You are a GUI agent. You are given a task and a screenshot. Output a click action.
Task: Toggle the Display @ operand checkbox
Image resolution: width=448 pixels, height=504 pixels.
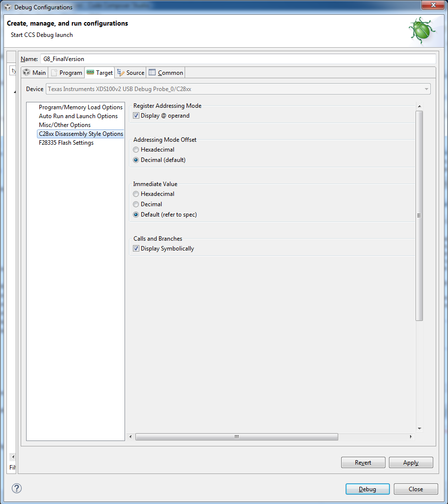pos(135,115)
